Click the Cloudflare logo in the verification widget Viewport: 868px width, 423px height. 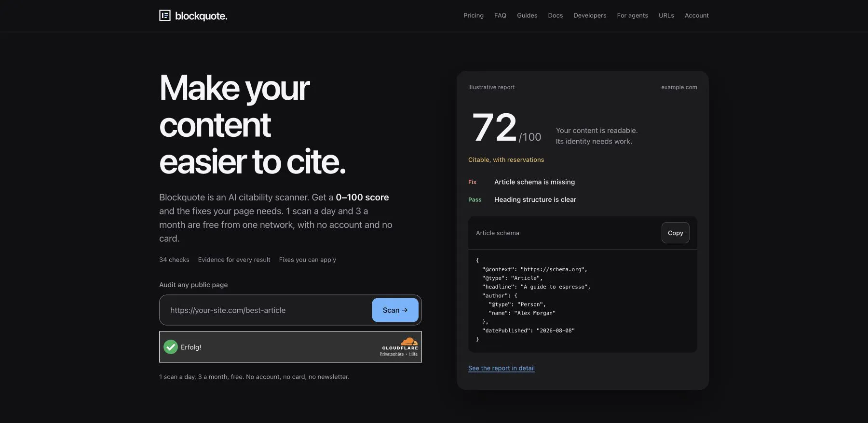pos(400,344)
